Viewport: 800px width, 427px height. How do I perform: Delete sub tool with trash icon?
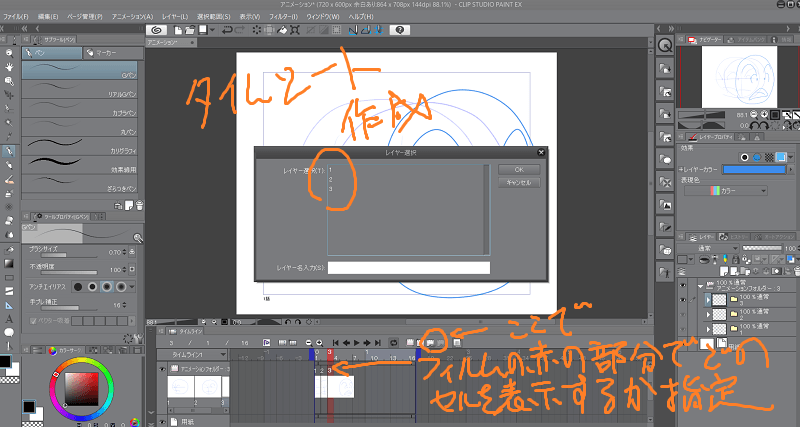pyautogui.click(x=138, y=203)
